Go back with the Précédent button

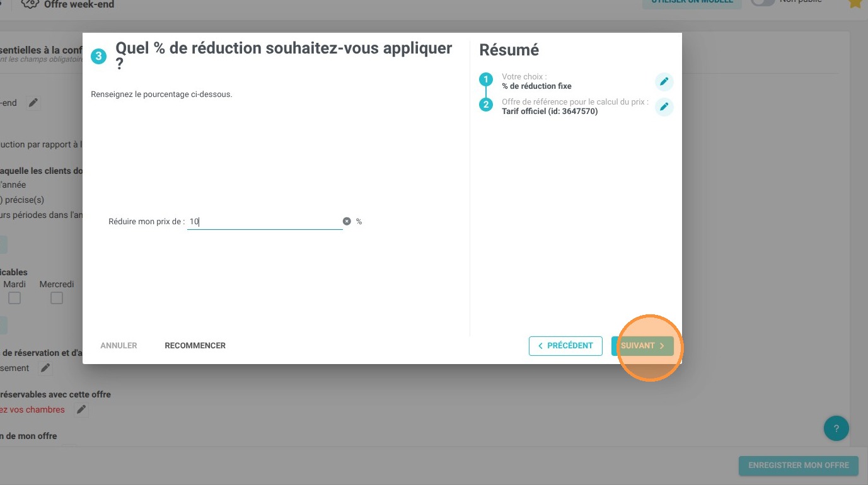click(565, 346)
